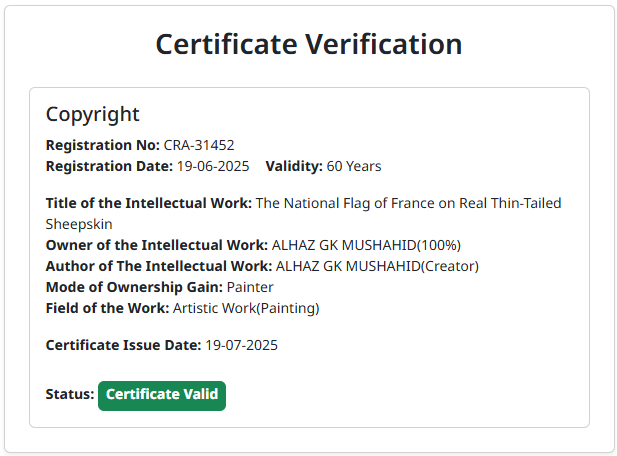This screenshot has height=456, width=617.
Task: Click the Mode of Ownership Gain label
Action: pos(134,287)
